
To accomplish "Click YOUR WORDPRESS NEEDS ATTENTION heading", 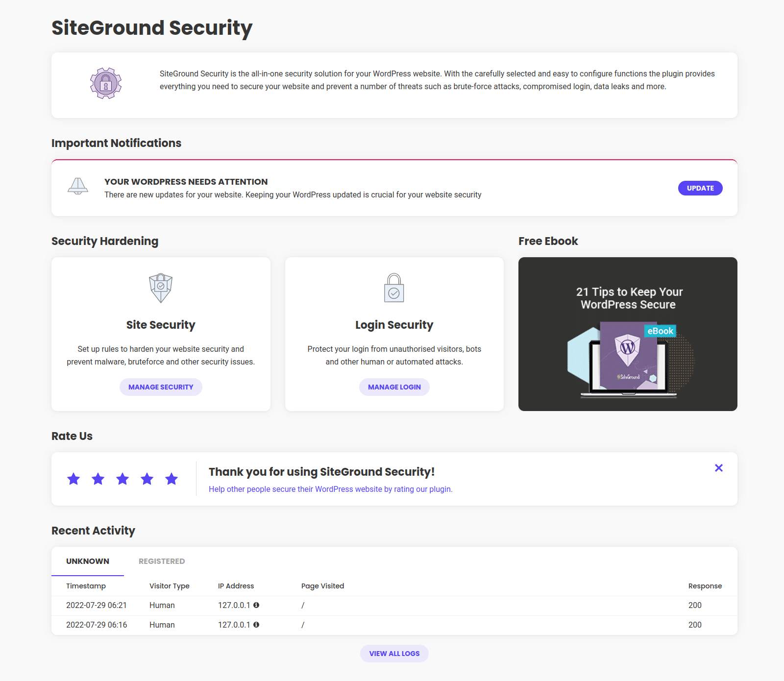I will (186, 182).
